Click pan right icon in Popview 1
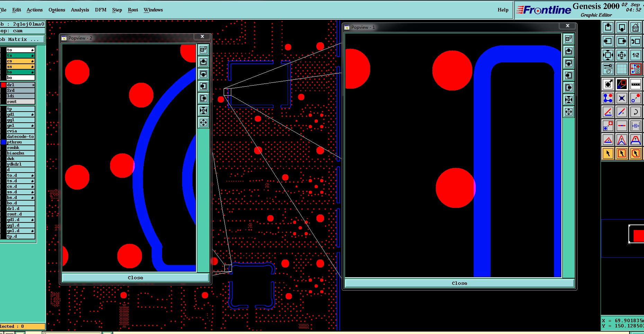The image size is (644, 334). click(569, 88)
